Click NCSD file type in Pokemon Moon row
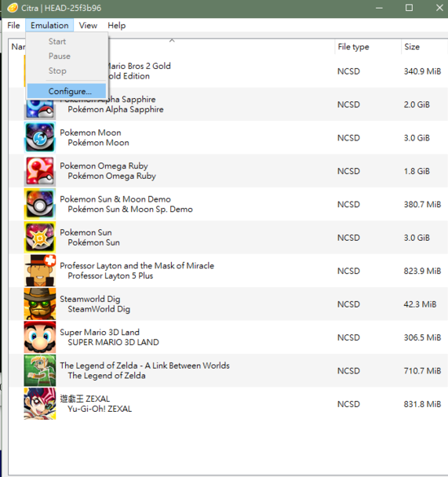The image size is (448, 477). pyautogui.click(x=348, y=138)
